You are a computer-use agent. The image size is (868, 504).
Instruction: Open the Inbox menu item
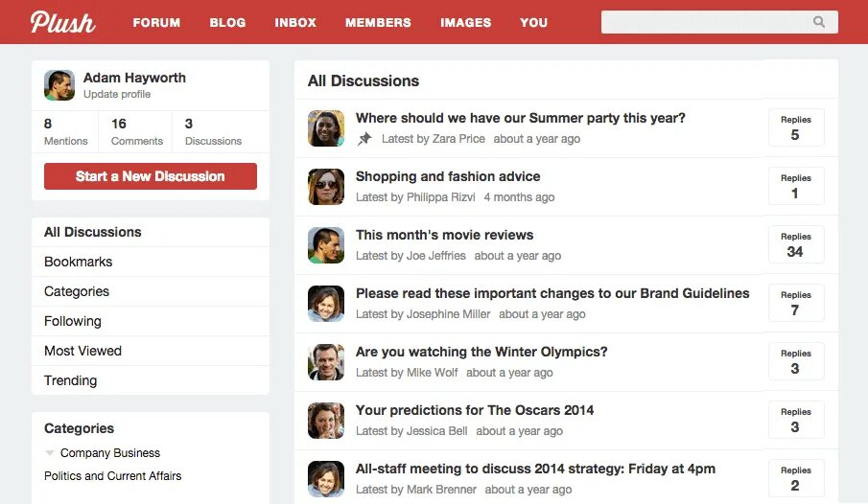pos(295,23)
